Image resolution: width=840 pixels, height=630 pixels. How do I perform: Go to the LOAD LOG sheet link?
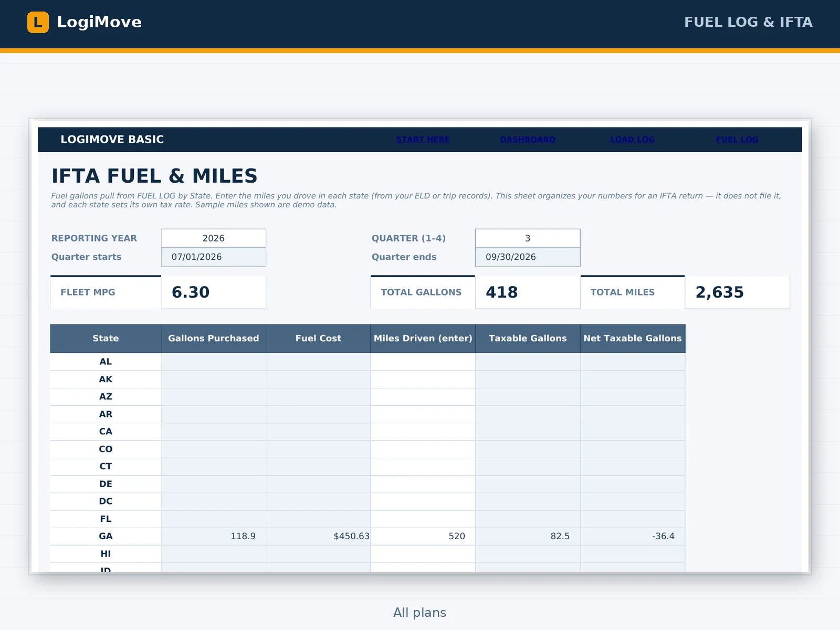point(632,140)
